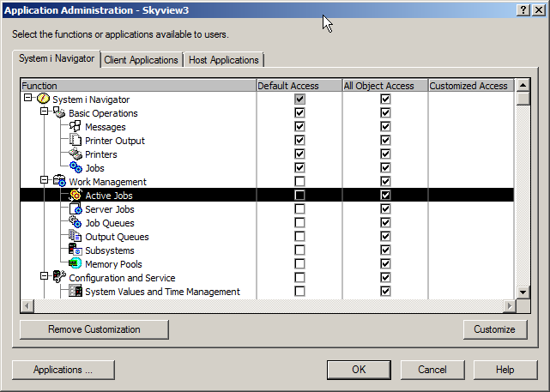
Task: Uncheck All Object Access for Active Jobs
Action: 385,195
